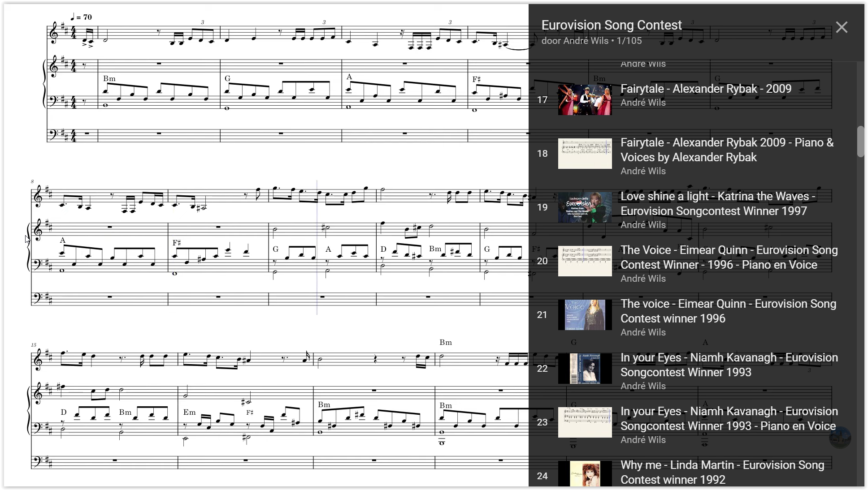Play 'Fairytale - Alexander Rybak 2009 - Piano & Voices' title
The image size is (868, 490).
point(727,150)
